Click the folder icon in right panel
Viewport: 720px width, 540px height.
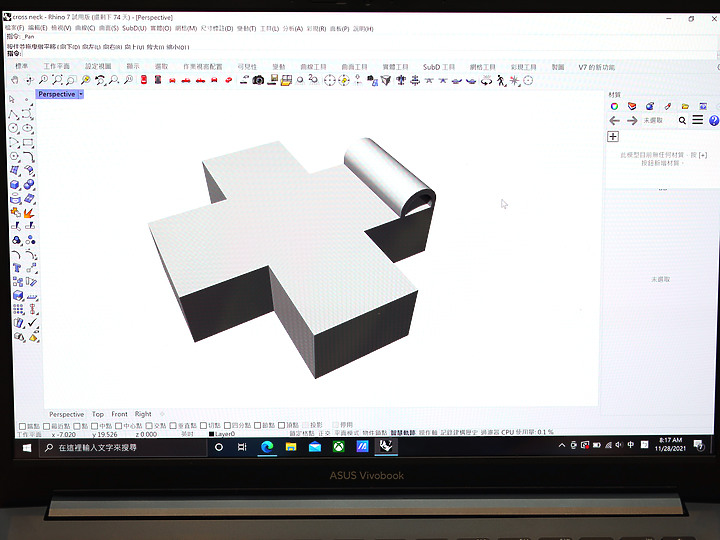point(685,106)
